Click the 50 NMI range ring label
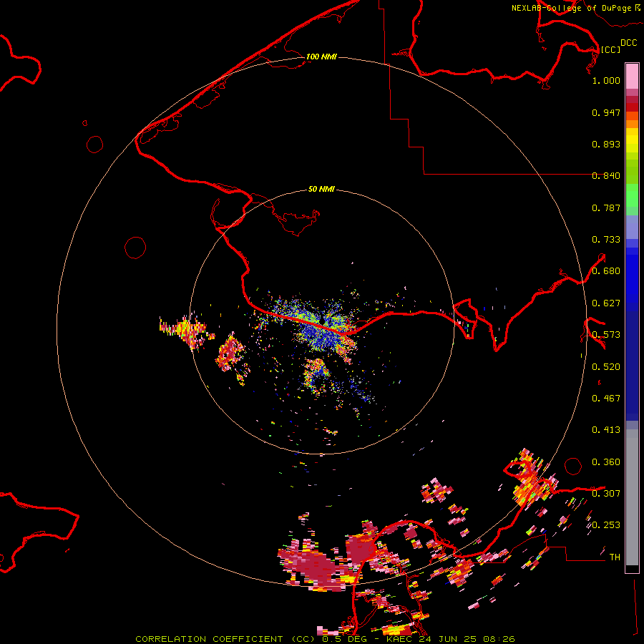Screen dimensions: 644x644 [x=321, y=189]
